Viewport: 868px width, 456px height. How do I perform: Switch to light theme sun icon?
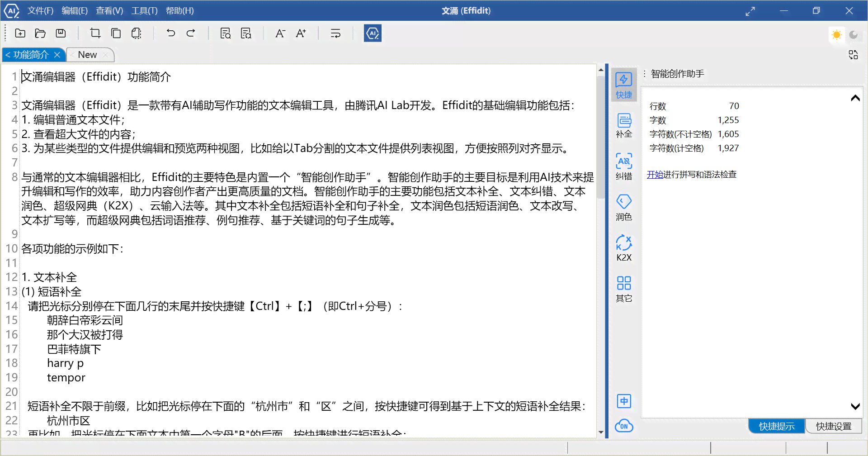836,35
